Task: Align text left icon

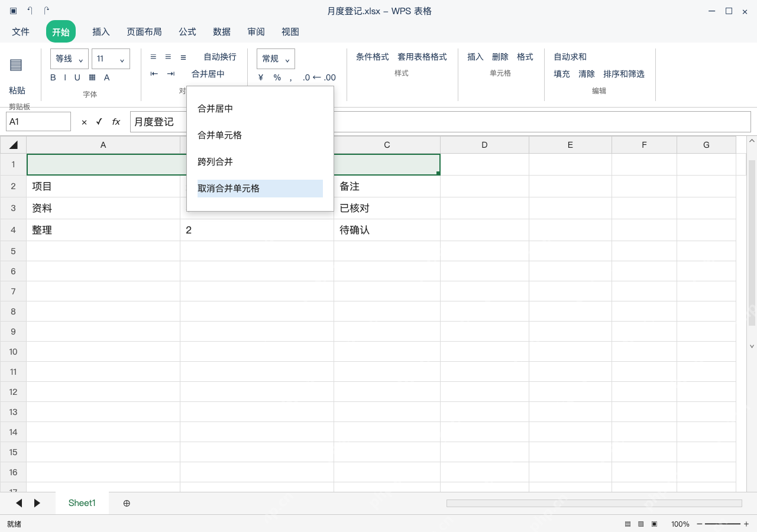Action: click(x=153, y=57)
